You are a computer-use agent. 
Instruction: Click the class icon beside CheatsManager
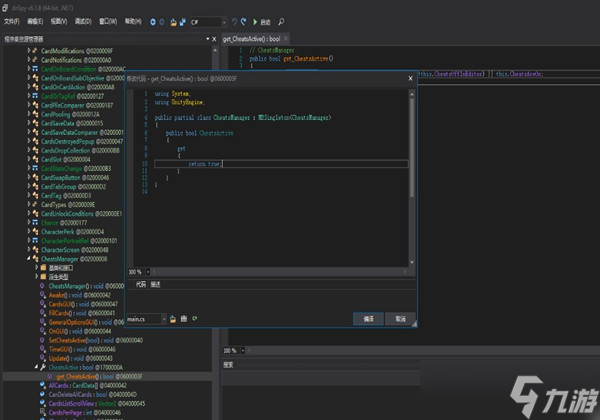pyautogui.click(x=36, y=259)
